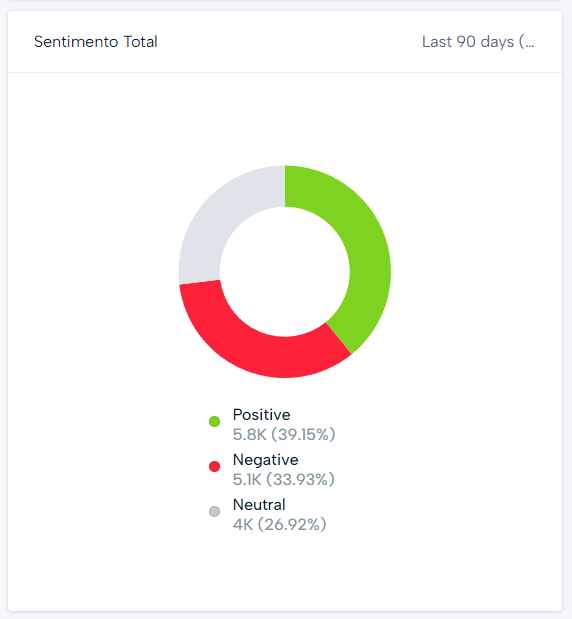
Task: Click the Sentimento Total widget title
Action: coord(96,41)
